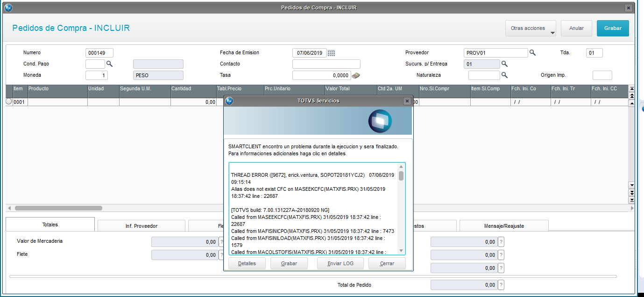Search providers with the Proveedor magnifier icon
The image size is (644, 297).
[532, 53]
